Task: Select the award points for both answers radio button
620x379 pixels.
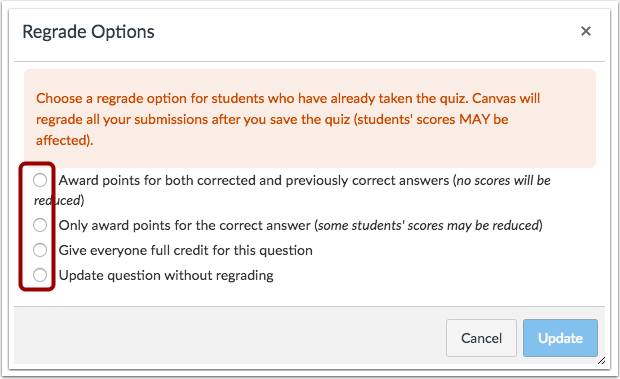Action: [x=40, y=180]
